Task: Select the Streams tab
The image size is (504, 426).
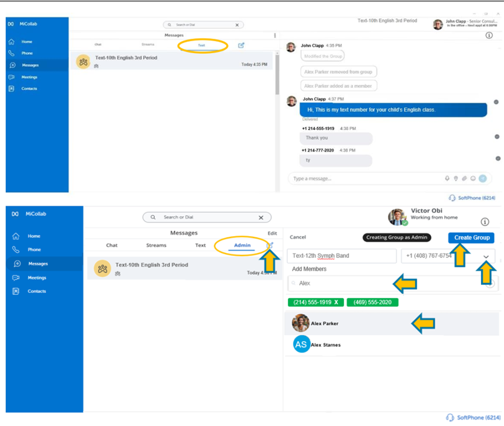Action: click(x=157, y=245)
